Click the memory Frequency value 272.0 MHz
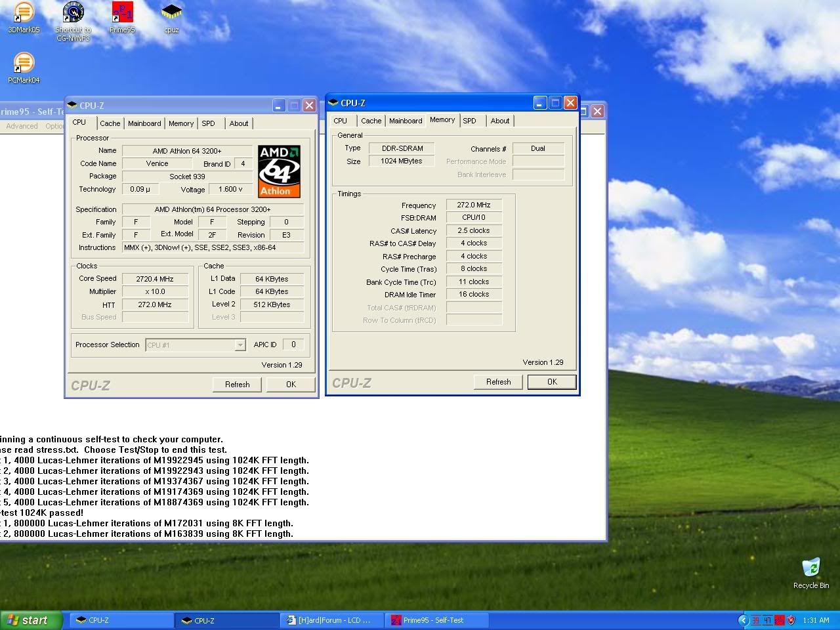Image resolution: width=840 pixels, height=630 pixels. pyautogui.click(x=474, y=205)
